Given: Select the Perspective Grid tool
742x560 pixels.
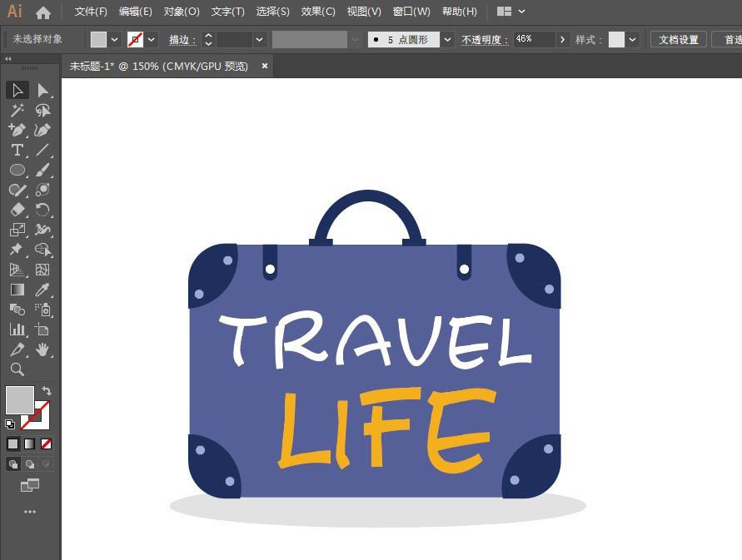Looking at the screenshot, I should pyautogui.click(x=17, y=270).
